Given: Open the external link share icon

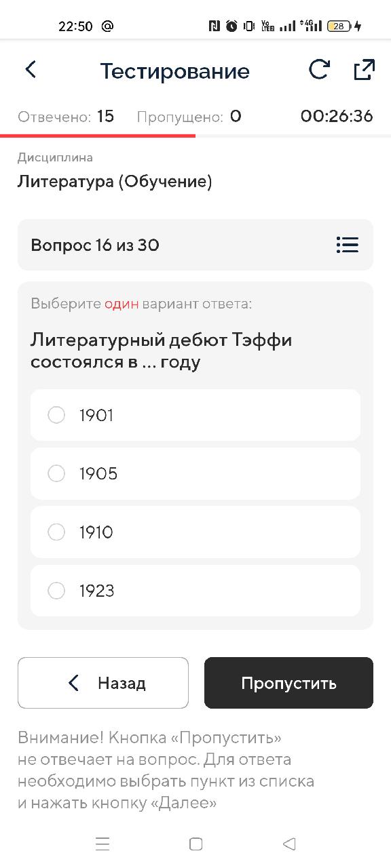Looking at the screenshot, I should click(x=364, y=70).
